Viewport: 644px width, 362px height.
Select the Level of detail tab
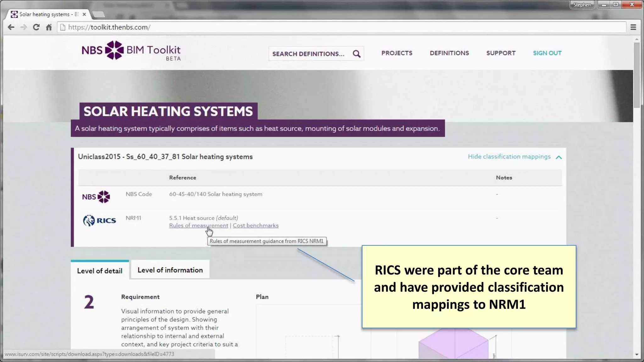click(x=100, y=271)
